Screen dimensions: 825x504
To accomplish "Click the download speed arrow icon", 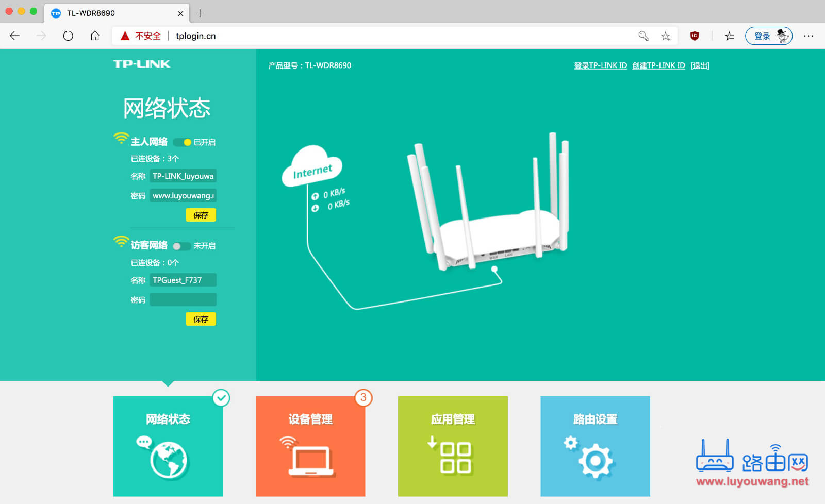I will [x=315, y=208].
